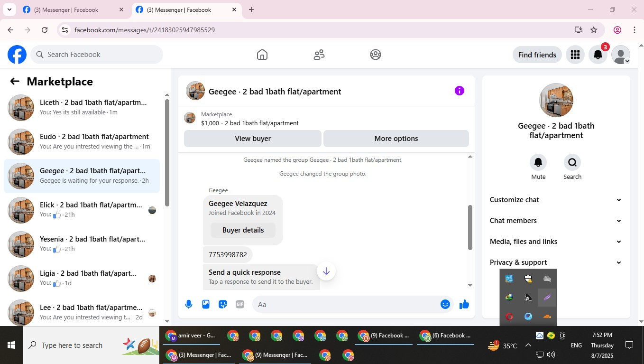Open taskbar window (6) Facebook

click(446, 336)
